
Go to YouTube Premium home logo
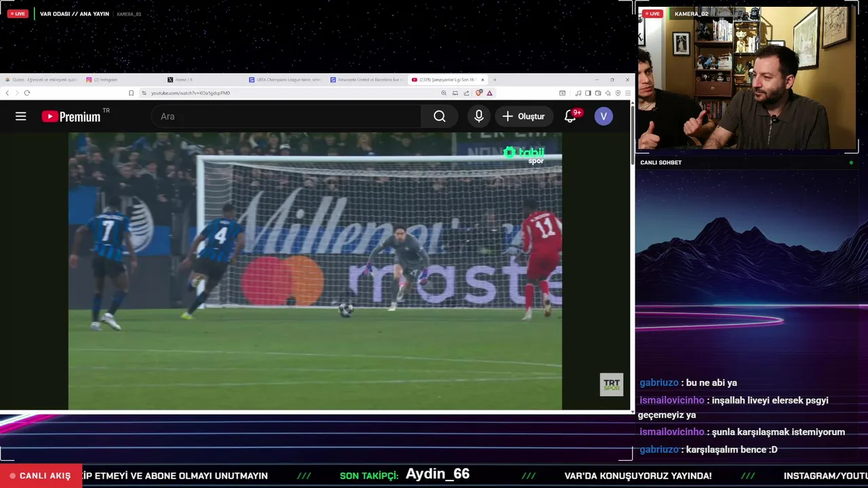point(71,116)
